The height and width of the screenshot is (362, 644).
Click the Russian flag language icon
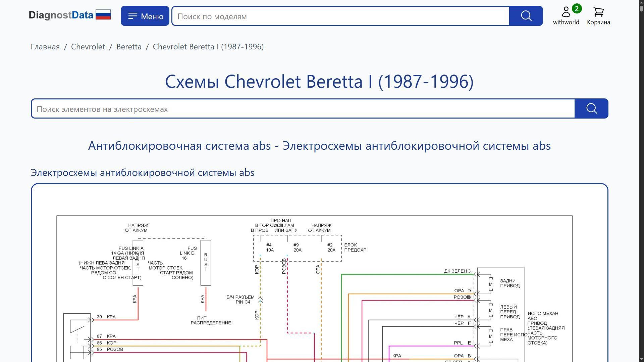103,15
